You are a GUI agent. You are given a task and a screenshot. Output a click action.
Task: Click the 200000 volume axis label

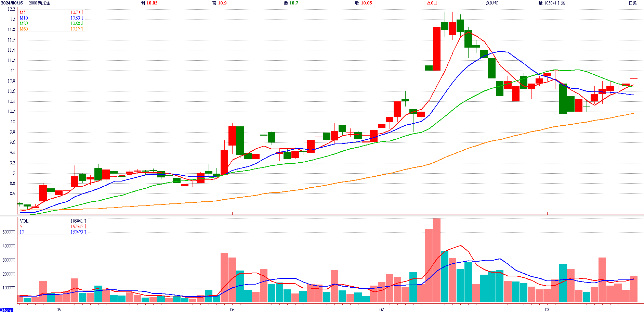coord(9,274)
